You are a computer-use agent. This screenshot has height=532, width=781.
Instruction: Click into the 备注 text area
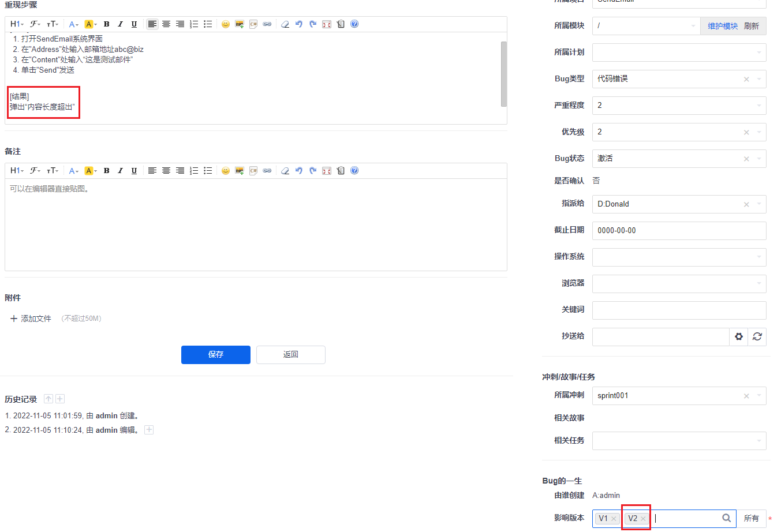pos(256,224)
